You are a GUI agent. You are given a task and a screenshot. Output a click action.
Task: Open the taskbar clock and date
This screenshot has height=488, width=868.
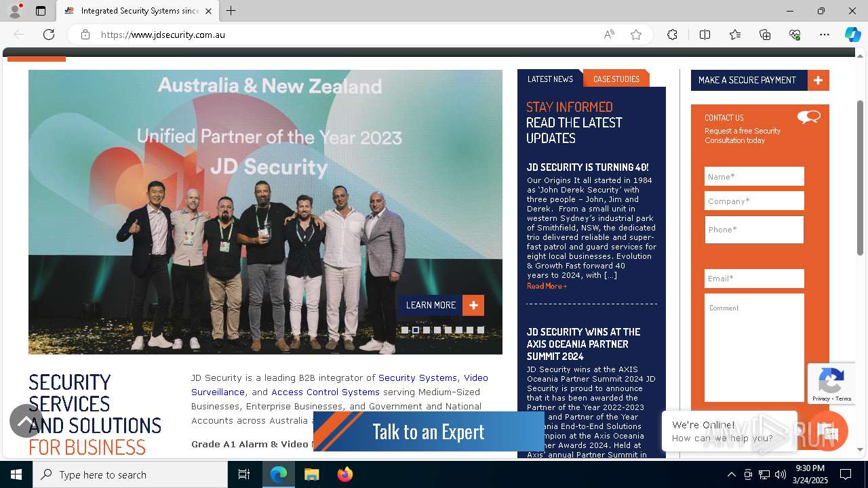810,474
